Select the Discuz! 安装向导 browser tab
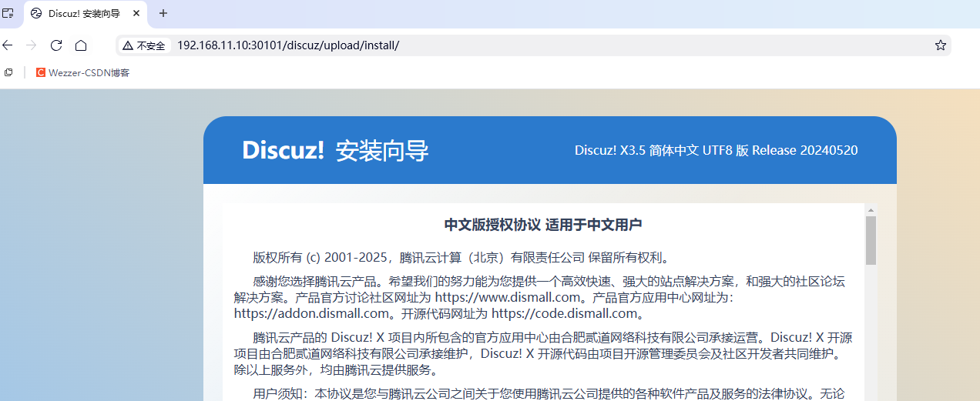980x401 pixels. 85,14
